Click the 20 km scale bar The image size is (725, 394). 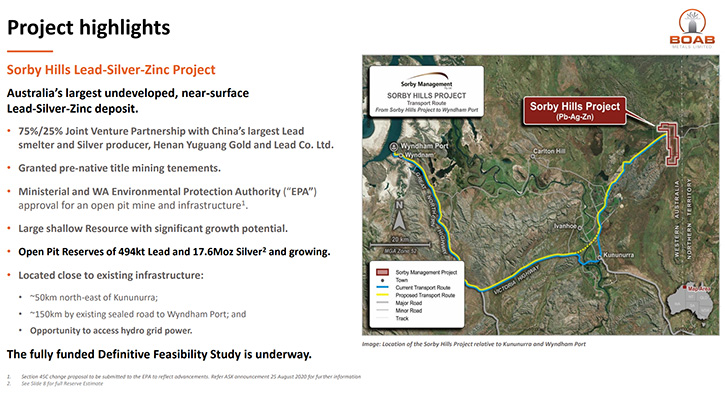click(x=399, y=245)
